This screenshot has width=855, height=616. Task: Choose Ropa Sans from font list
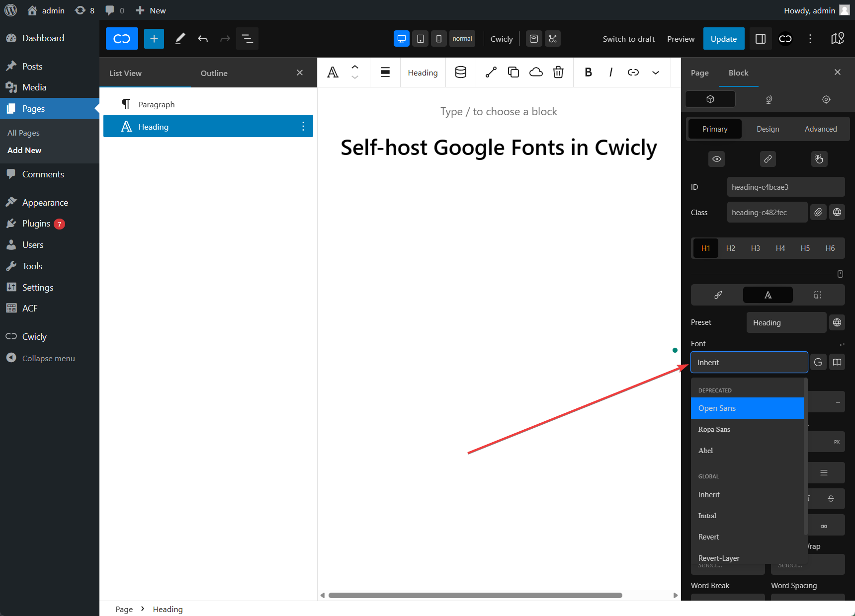click(747, 429)
